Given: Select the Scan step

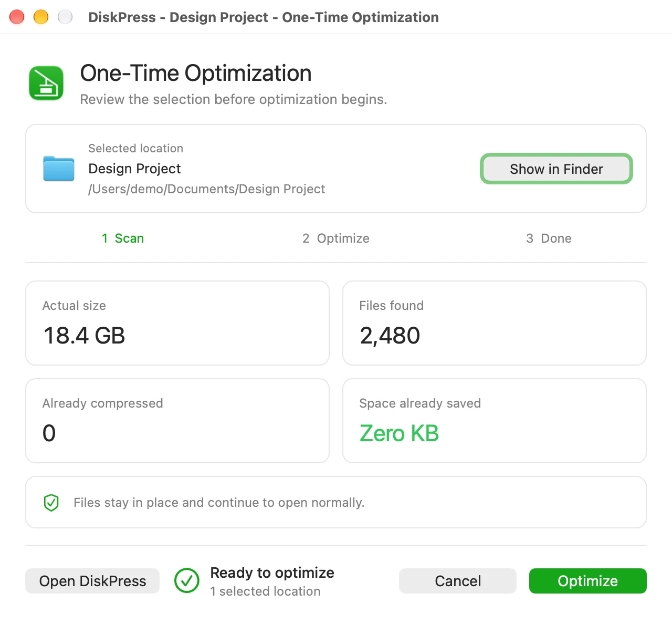Looking at the screenshot, I should (x=123, y=238).
